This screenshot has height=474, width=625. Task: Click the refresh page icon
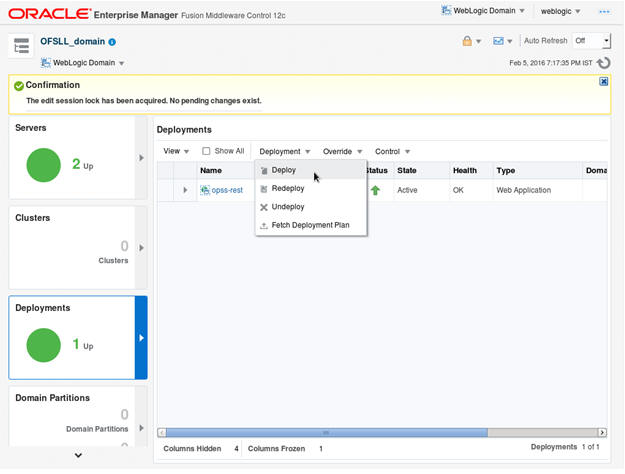point(604,63)
